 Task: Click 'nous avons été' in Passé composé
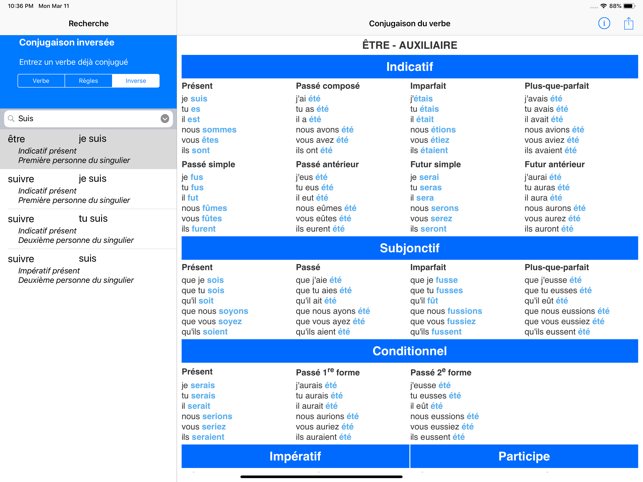tap(324, 130)
